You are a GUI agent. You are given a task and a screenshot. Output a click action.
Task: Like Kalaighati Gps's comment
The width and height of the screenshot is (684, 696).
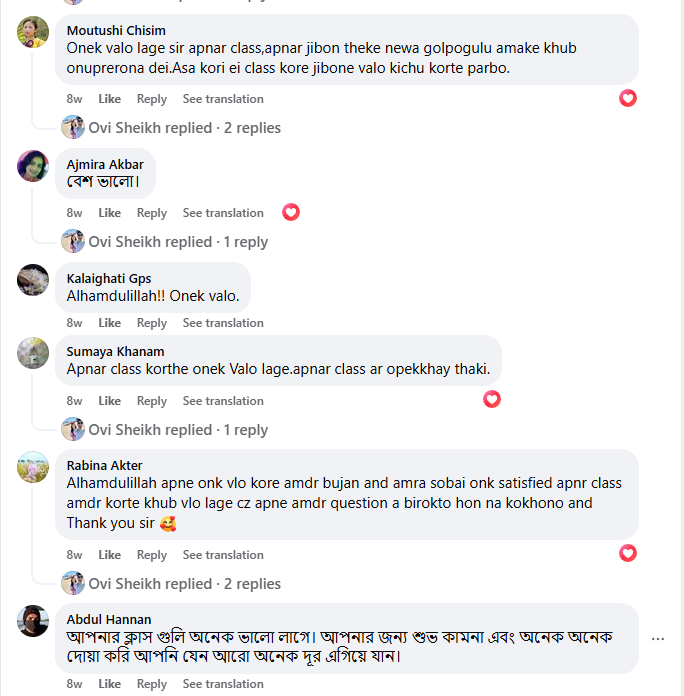pos(110,323)
